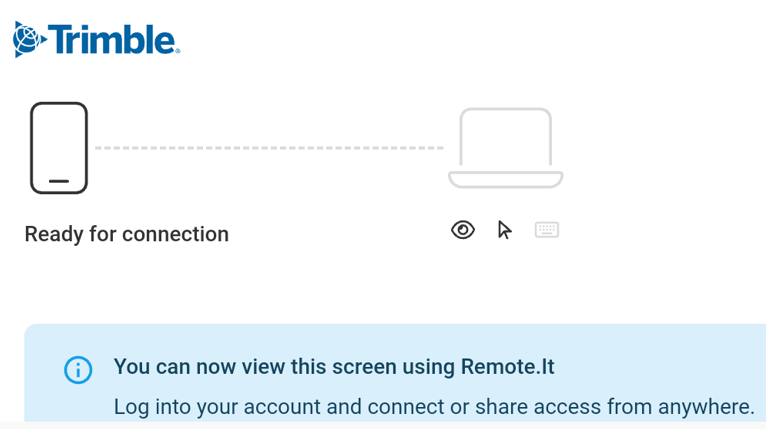
Task: Toggle the mouse pointer control icon
Action: (505, 231)
